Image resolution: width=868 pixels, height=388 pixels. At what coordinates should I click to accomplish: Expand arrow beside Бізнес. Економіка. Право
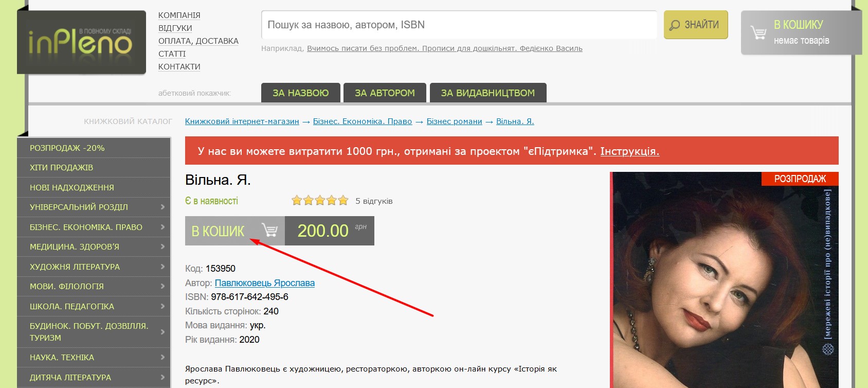pos(162,227)
